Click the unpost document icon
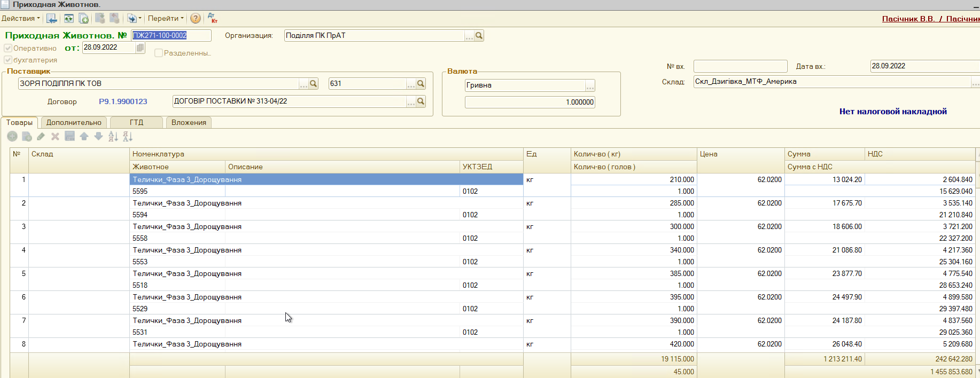Image resolution: width=980 pixels, height=378 pixels. pos(114,18)
